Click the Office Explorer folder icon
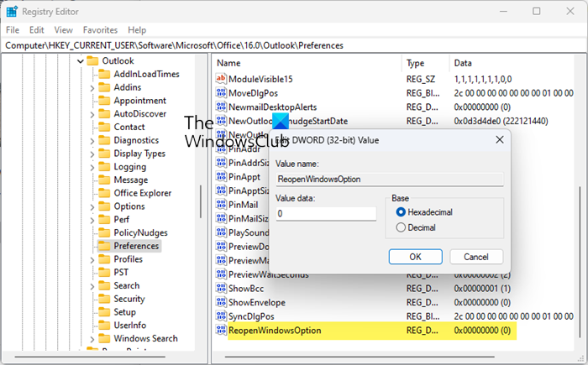 (x=104, y=193)
